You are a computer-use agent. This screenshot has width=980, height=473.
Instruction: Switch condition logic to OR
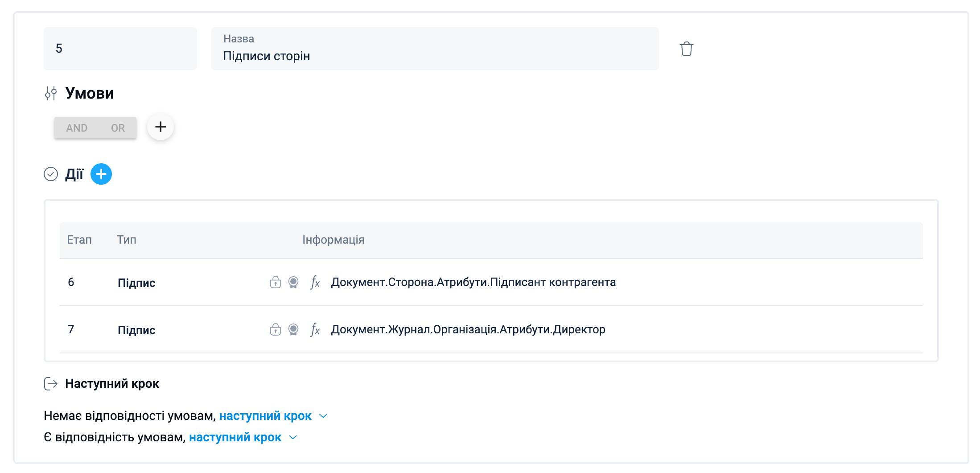click(x=118, y=128)
